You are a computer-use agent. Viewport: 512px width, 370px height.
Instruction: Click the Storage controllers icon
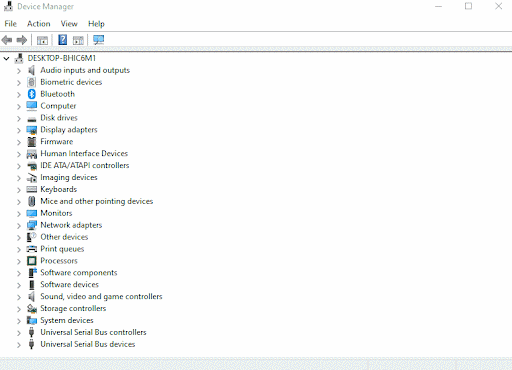point(32,309)
